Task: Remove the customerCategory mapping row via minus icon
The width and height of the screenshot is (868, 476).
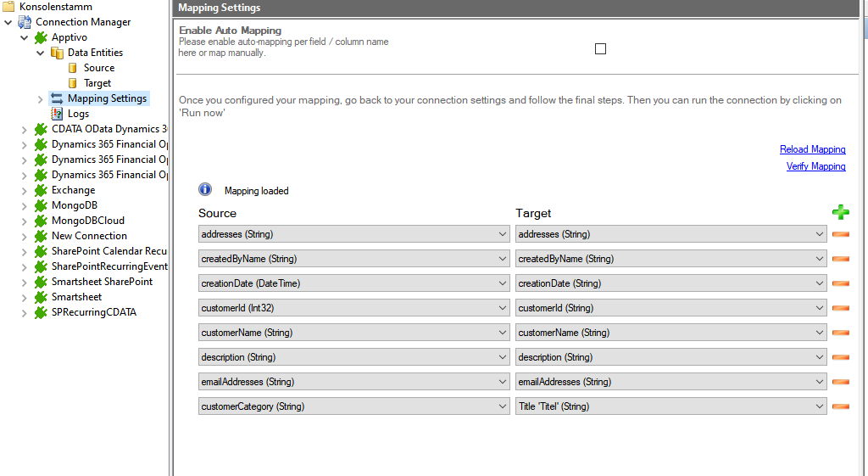Action: pos(840,406)
